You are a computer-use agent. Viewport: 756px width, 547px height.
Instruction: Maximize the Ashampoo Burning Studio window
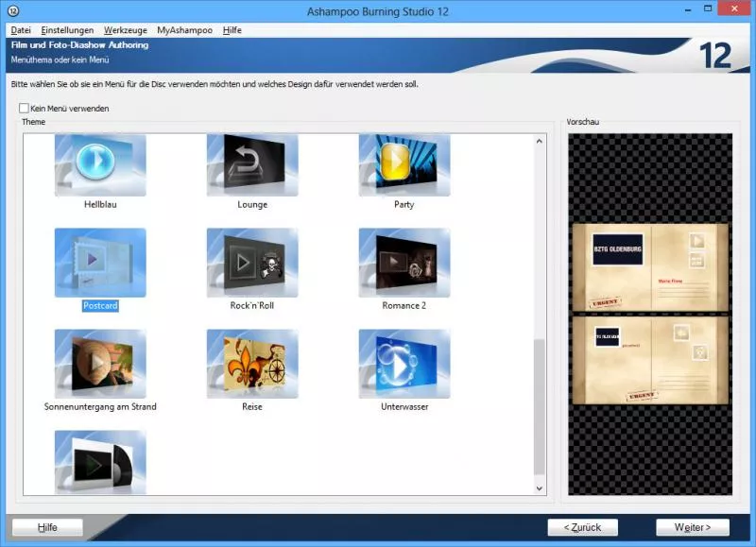pos(708,9)
